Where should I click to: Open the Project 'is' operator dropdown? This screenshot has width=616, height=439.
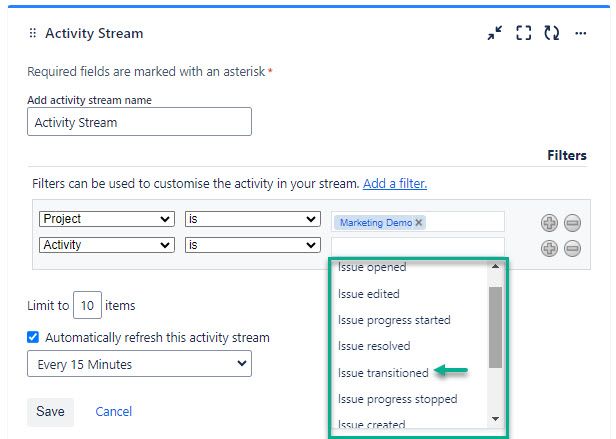pyautogui.click(x=253, y=219)
